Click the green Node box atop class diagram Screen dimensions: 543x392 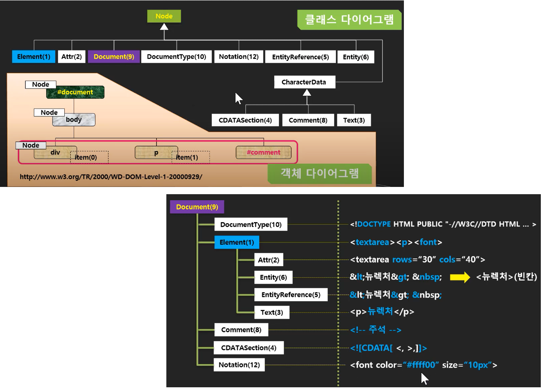coord(164,16)
